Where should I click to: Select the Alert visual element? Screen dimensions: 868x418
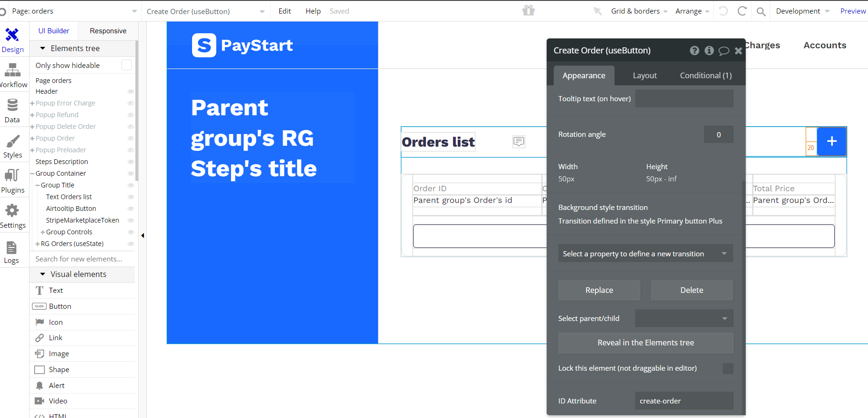(82, 386)
